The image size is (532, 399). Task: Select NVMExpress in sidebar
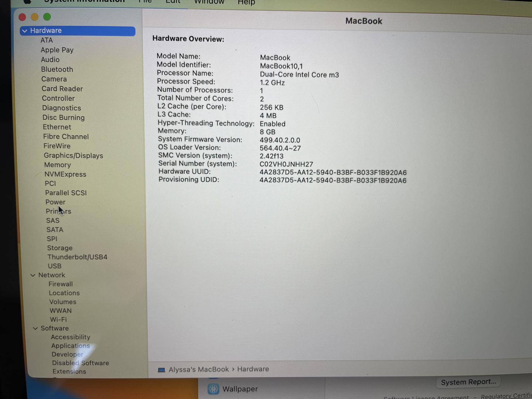(x=65, y=174)
